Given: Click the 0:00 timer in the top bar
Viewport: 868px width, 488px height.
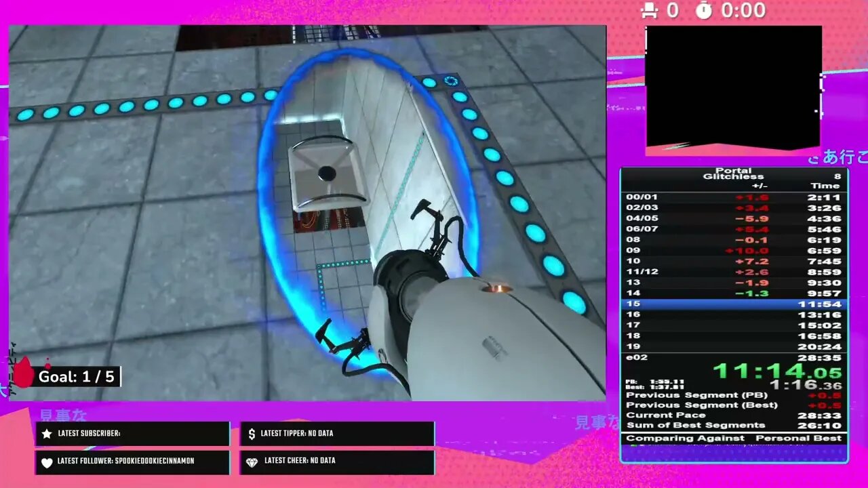Looking at the screenshot, I should coord(743,10).
